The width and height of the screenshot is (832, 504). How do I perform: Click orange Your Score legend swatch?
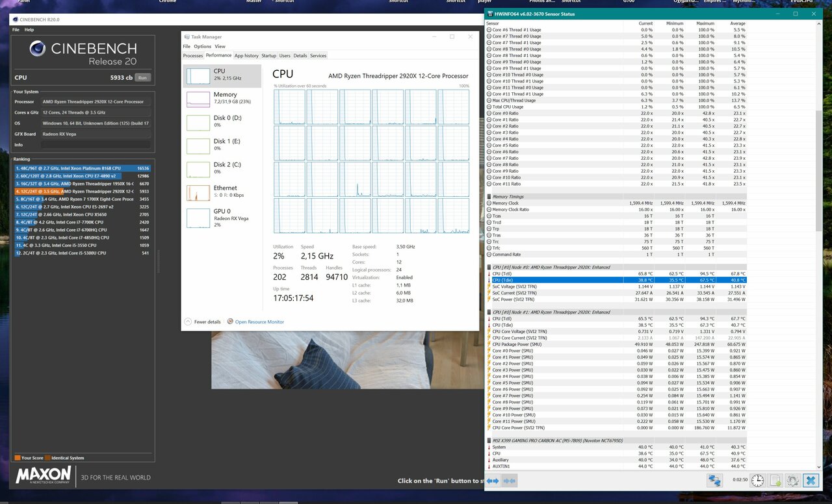(17, 458)
